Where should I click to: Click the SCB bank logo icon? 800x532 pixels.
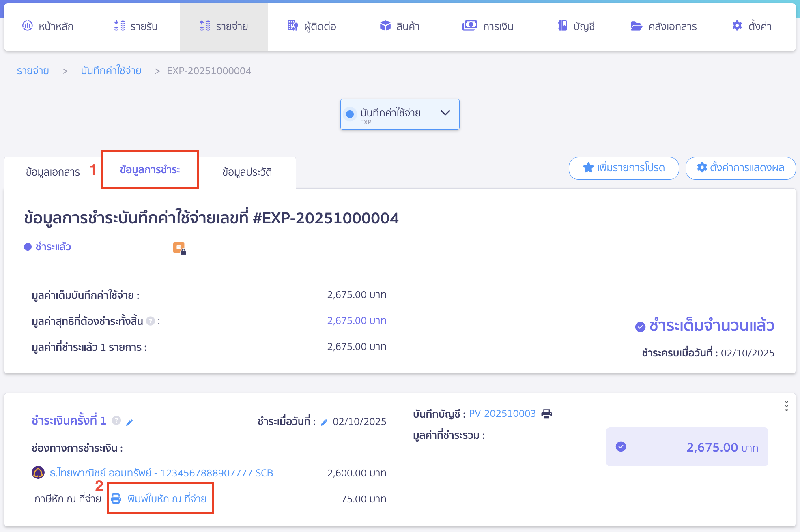click(x=38, y=472)
